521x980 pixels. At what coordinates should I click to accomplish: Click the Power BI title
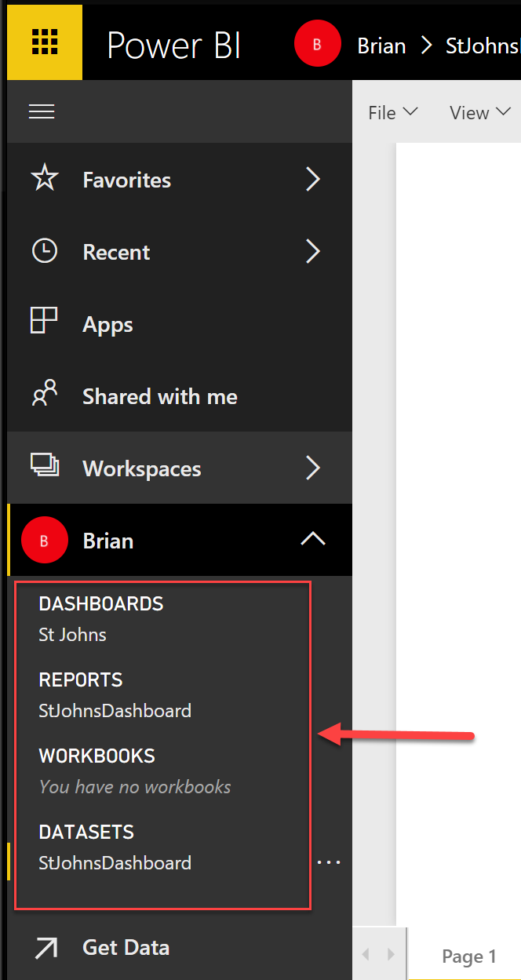point(174,45)
